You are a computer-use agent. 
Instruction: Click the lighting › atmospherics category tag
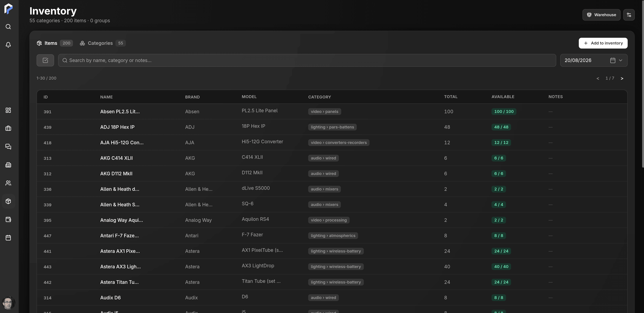pos(333,235)
